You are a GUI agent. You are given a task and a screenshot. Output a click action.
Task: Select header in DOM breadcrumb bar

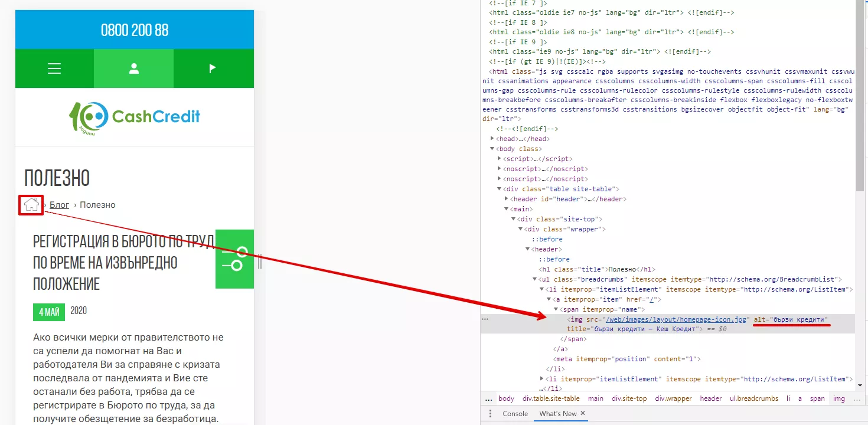tap(711, 398)
